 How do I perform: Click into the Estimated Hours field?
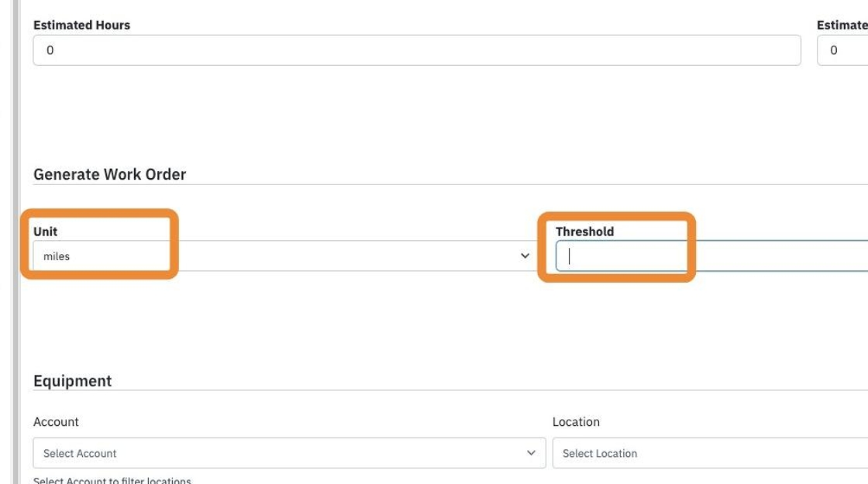pos(417,50)
